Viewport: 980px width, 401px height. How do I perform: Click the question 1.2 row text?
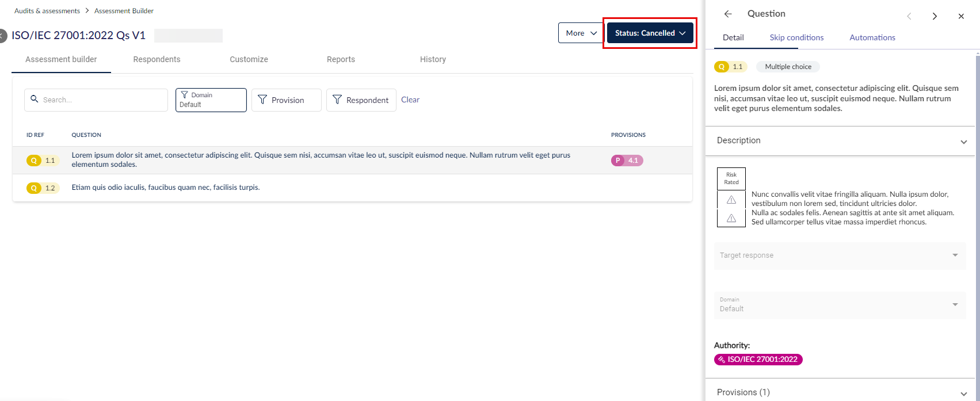[x=166, y=188]
